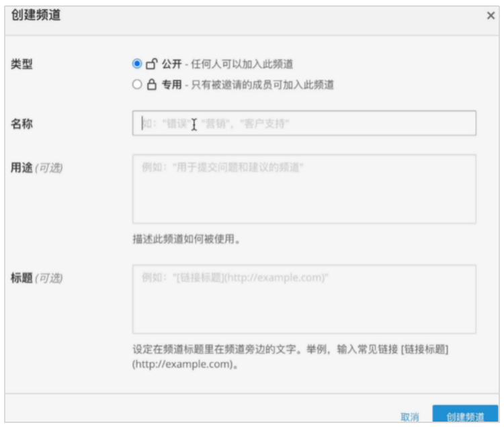Screen dimensions: 504x427
Task: Click the 用途 (可选) field label
Action: pos(36,168)
